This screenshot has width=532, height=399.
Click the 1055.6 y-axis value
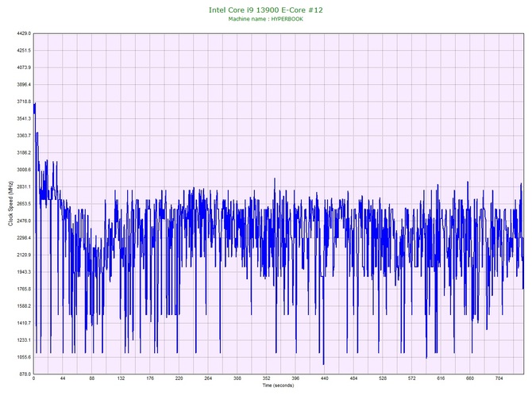coord(24,357)
